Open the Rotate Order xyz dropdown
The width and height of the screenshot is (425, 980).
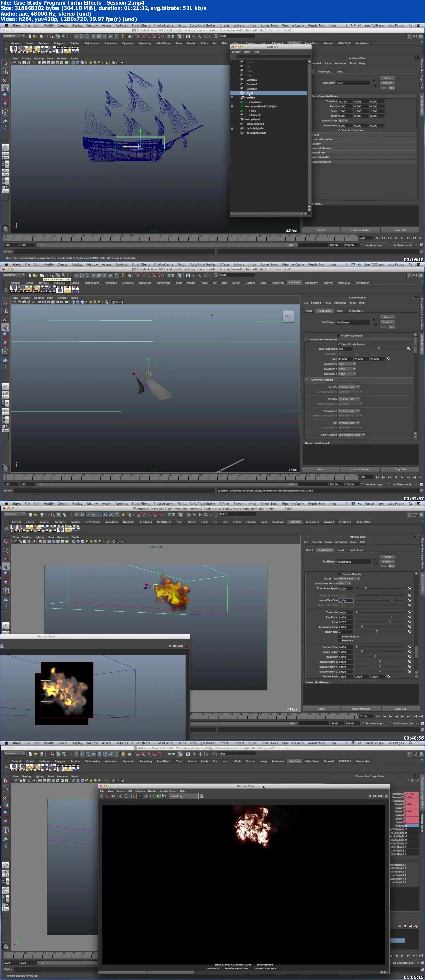[343, 120]
